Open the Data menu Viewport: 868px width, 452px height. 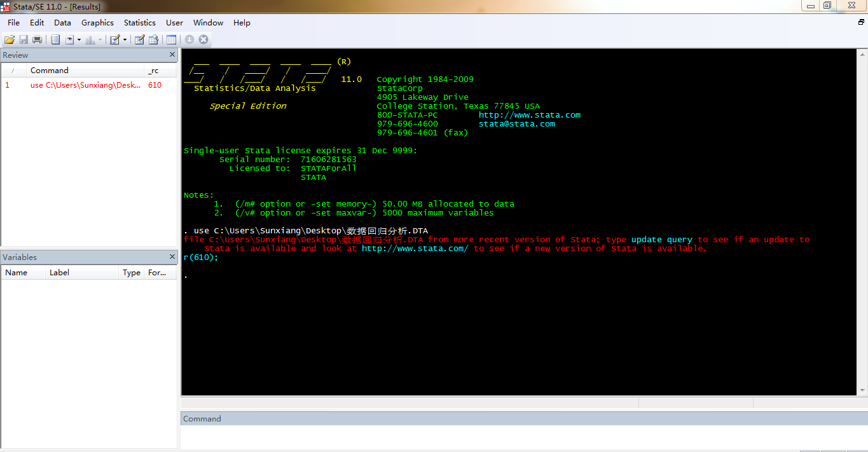click(62, 22)
